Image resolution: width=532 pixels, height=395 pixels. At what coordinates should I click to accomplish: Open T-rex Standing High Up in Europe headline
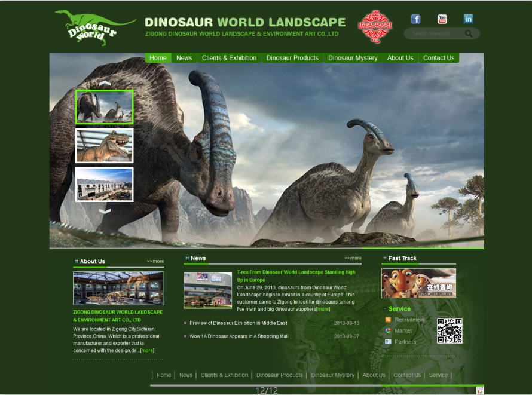pyautogui.click(x=296, y=276)
